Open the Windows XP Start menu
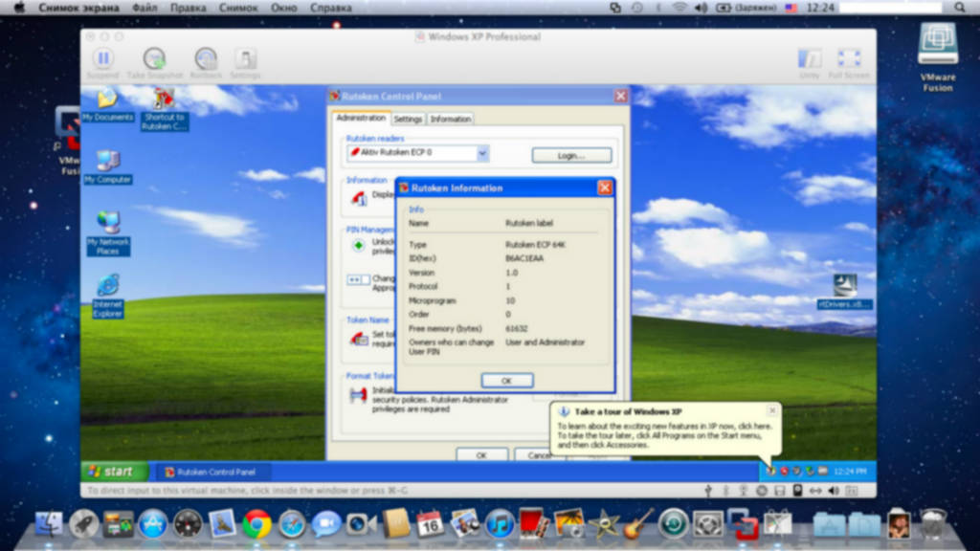Viewport: 980px width, 551px height. point(114,472)
